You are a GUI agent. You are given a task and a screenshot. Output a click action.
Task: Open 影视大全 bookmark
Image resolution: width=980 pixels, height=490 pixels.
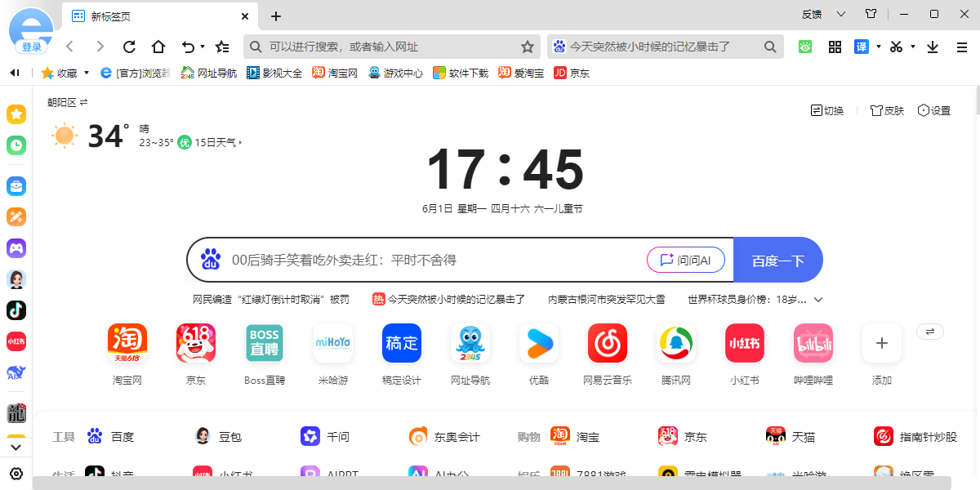pos(274,73)
